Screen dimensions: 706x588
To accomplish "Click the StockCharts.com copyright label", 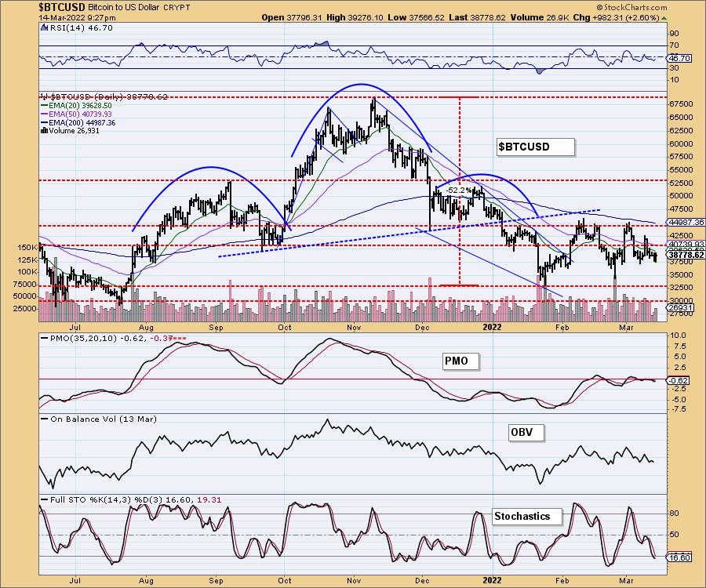I will (631, 7).
